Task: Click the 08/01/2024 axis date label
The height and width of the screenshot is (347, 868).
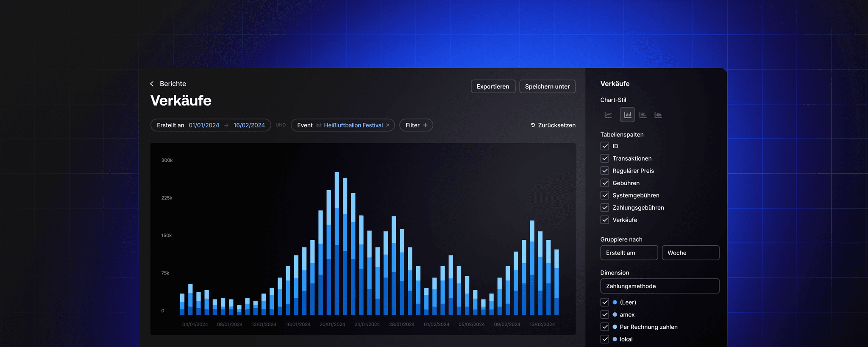Action: click(x=230, y=325)
